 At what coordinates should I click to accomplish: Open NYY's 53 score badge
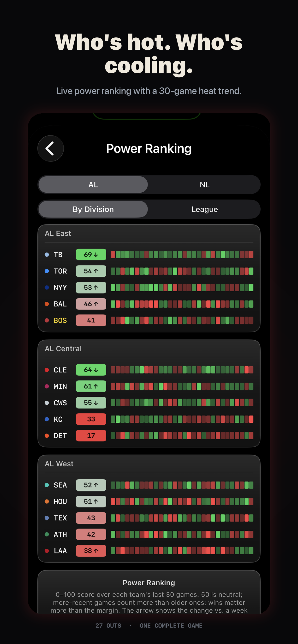[x=91, y=287]
